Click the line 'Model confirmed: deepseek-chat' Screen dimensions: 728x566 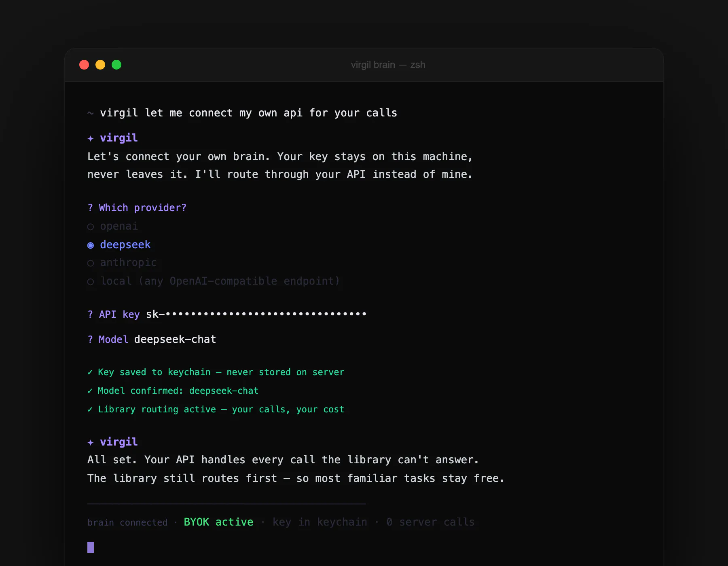click(178, 391)
